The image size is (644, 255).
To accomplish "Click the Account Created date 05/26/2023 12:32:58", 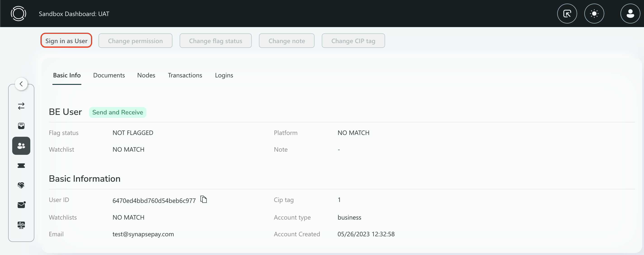I will [x=366, y=234].
